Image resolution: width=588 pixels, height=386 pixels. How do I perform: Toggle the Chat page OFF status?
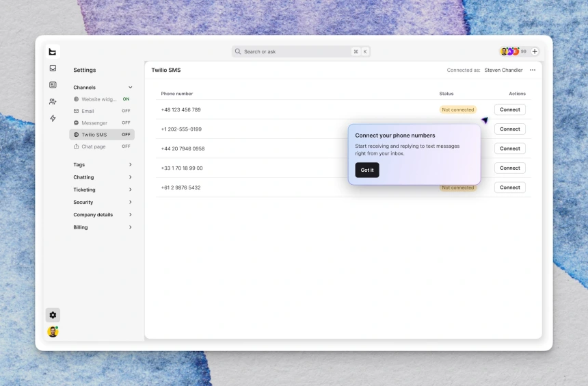pos(126,146)
